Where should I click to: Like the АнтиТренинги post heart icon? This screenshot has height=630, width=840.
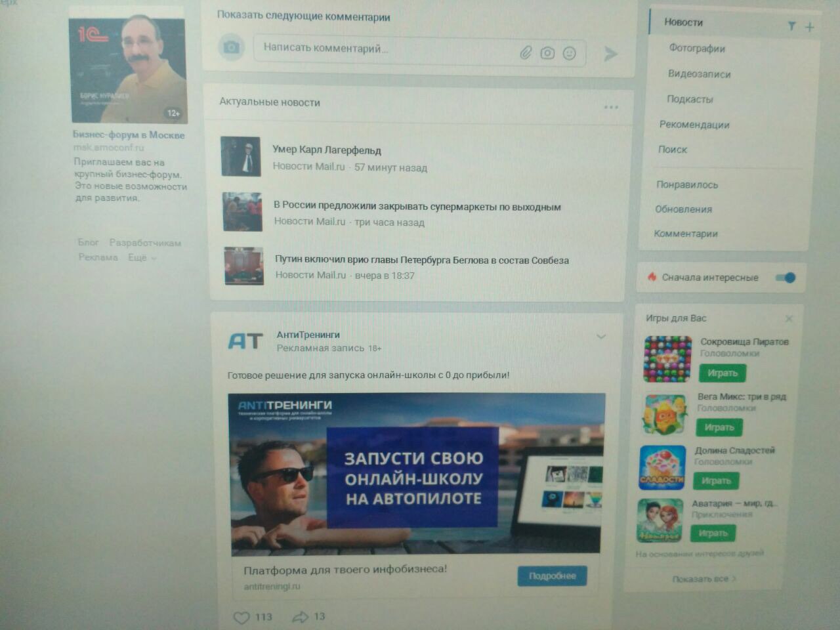click(x=242, y=618)
